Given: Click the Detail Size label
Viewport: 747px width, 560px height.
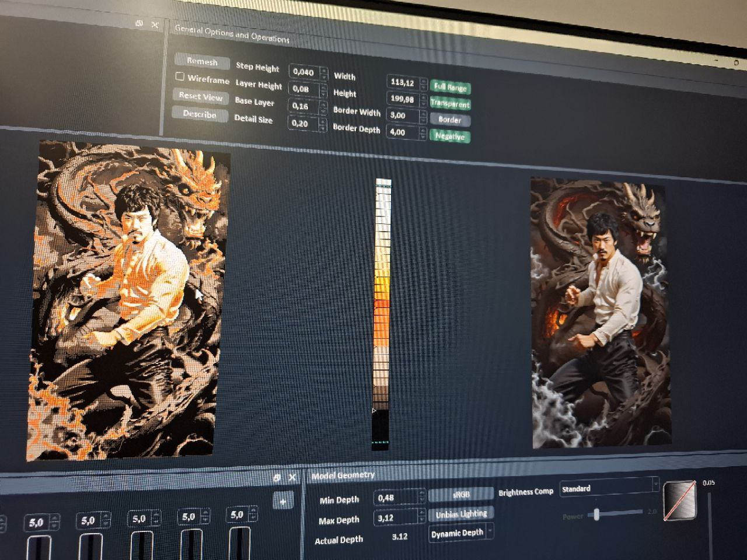Looking at the screenshot, I should click(253, 118).
